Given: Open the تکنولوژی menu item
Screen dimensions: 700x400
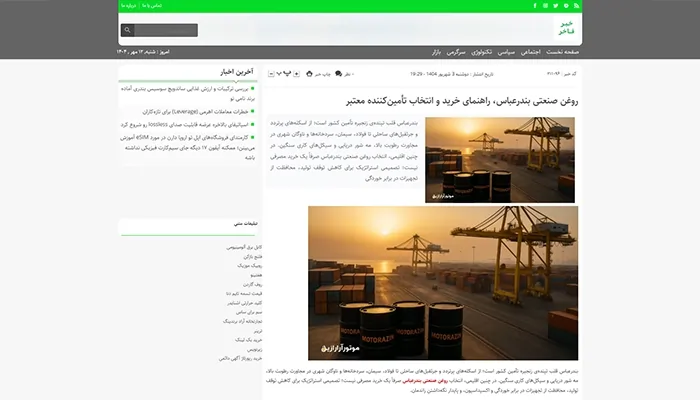Looking at the screenshot, I should pos(482,52).
